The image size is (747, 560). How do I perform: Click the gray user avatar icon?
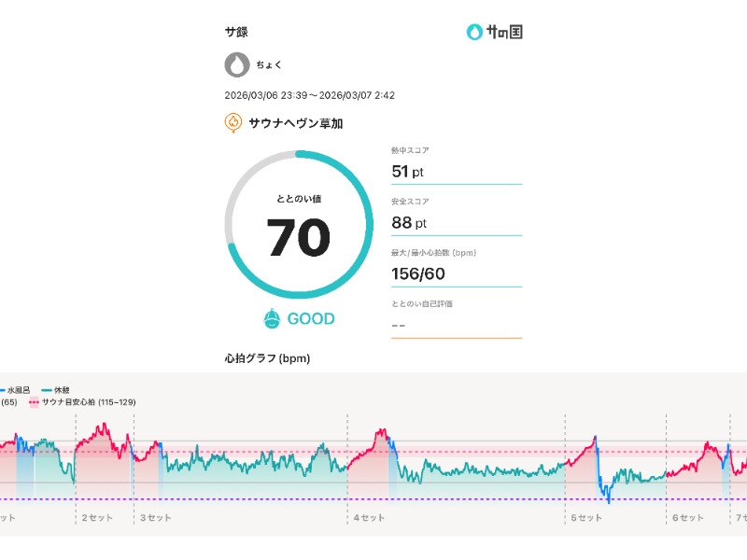tap(237, 65)
